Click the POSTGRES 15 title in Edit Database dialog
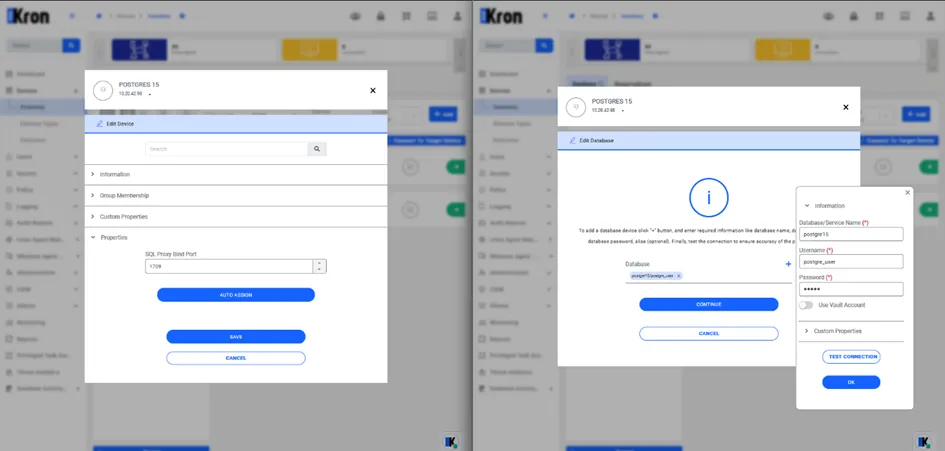Screen dimensions: 945x451 (612, 101)
